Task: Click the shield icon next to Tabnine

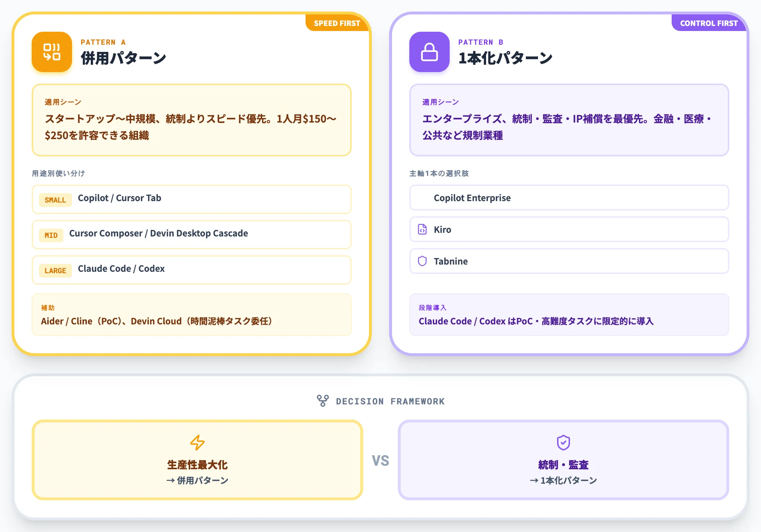Action: (x=422, y=261)
